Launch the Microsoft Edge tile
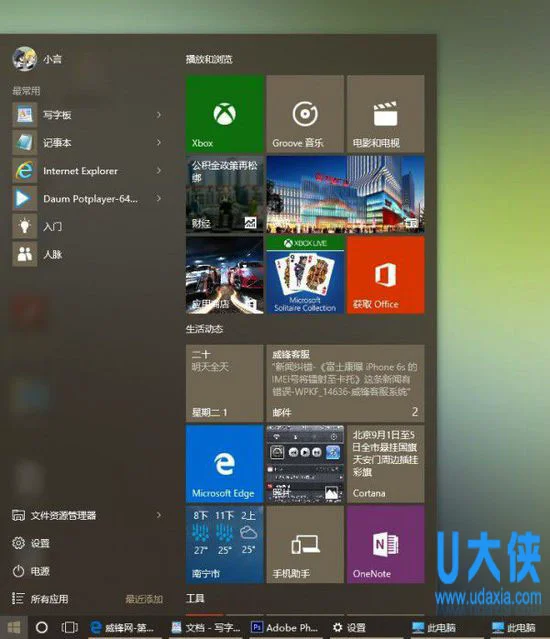The width and height of the screenshot is (550, 639). point(224,464)
